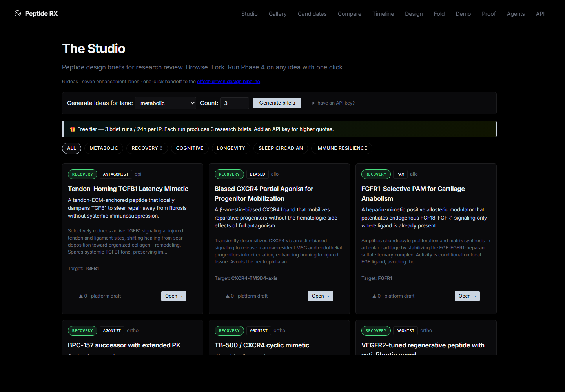Click the AGONIST tag on the TB-500 card
Screen dimensions: 565x392
click(259, 331)
